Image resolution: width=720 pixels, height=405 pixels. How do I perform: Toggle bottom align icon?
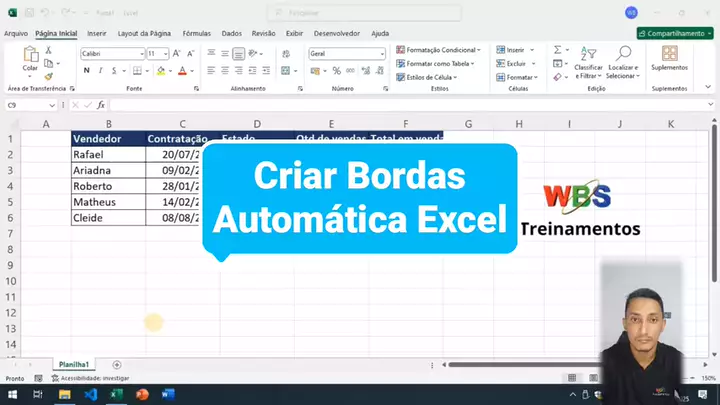[x=238, y=54]
